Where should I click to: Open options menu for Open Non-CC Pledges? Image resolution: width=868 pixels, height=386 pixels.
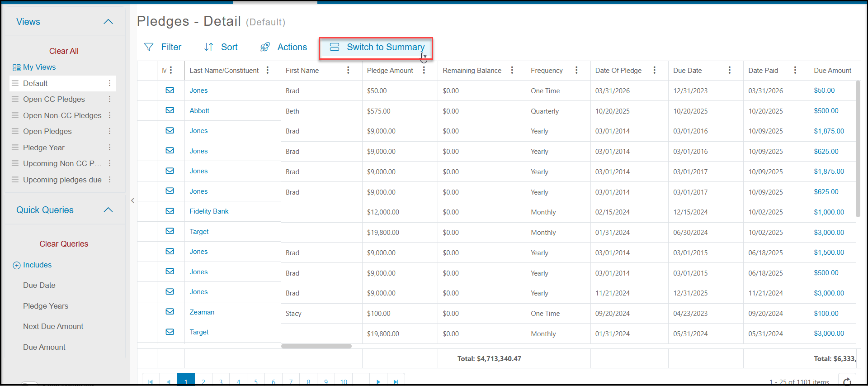tap(109, 115)
